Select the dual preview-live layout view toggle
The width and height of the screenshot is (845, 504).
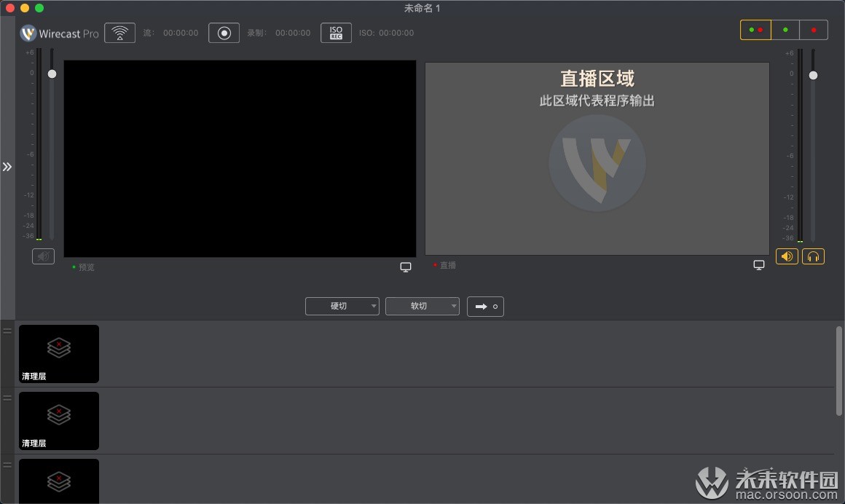[755, 30]
